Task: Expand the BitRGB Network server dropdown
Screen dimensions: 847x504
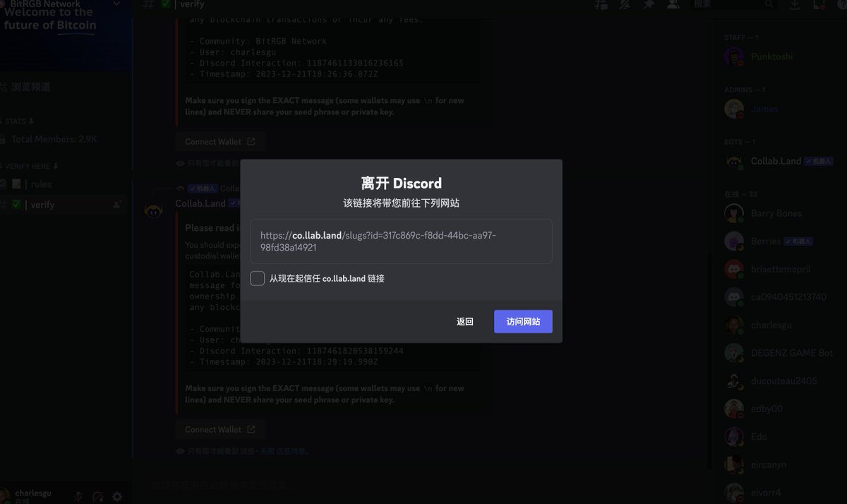Action: 117,4
